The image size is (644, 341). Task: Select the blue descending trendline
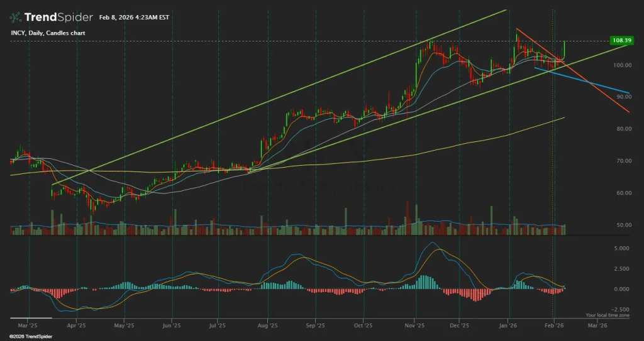point(591,84)
